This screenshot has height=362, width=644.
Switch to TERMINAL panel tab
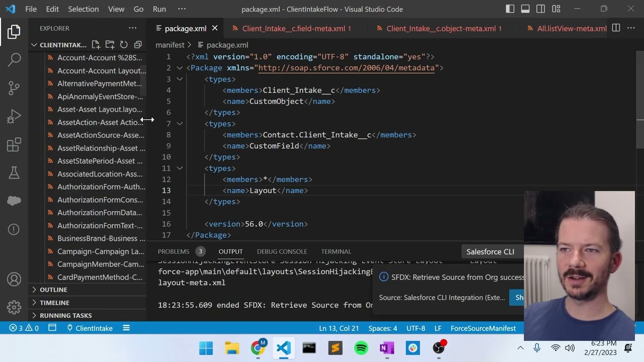click(336, 251)
